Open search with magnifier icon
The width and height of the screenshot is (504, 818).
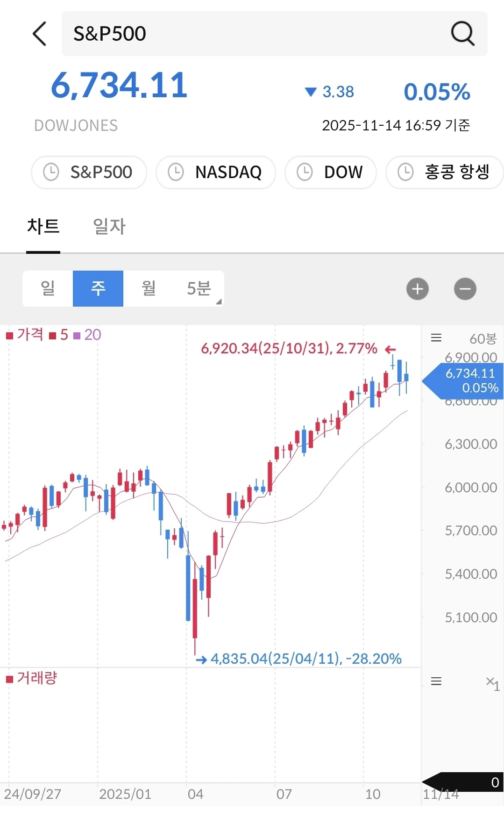click(462, 34)
